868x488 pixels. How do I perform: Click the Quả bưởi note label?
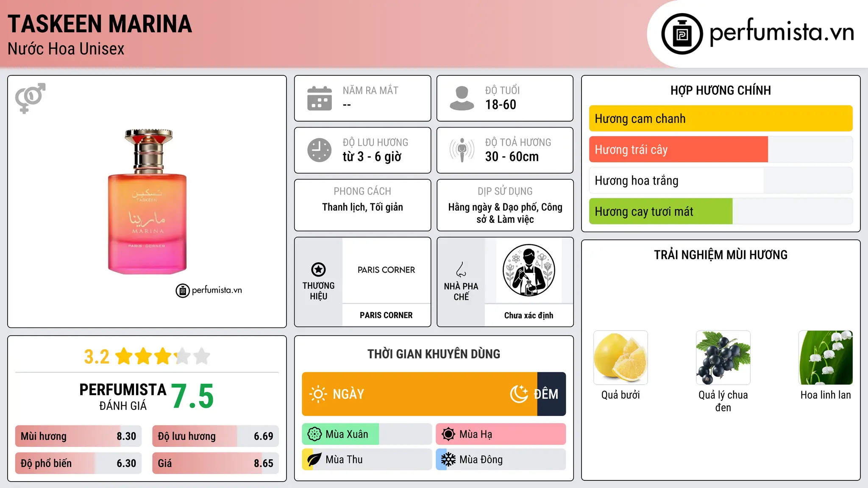pos(620,395)
